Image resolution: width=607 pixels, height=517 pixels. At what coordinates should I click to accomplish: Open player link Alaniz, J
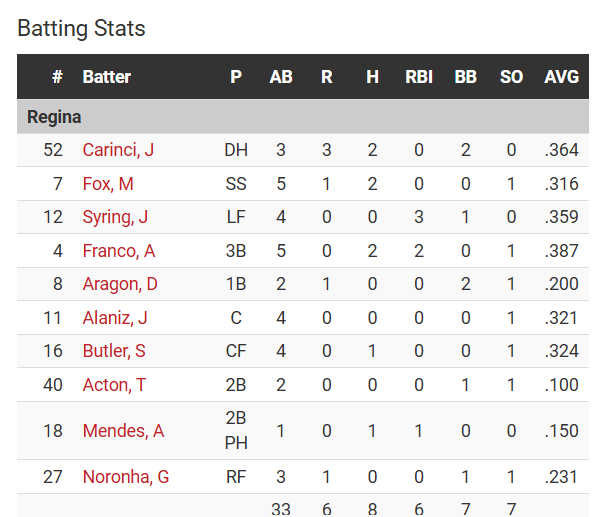click(115, 318)
